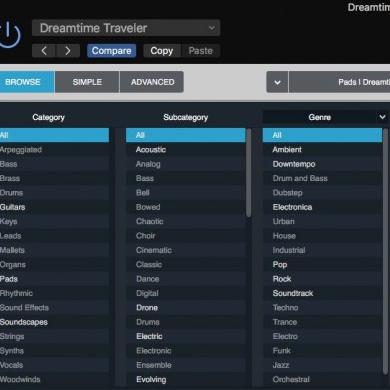Switch to the ADVANCED tab
Viewport: 390px width, 390px height.
(152, 82)
